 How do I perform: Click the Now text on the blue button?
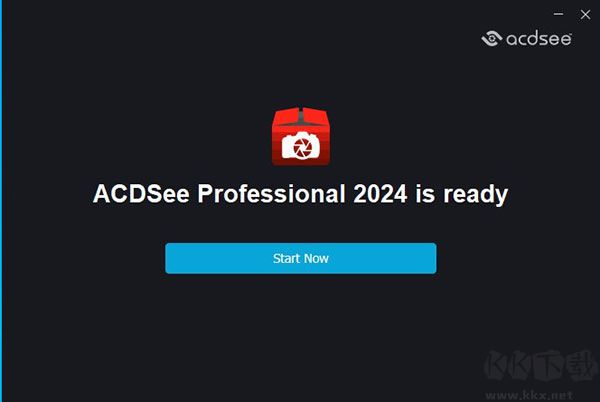point(316,259)
